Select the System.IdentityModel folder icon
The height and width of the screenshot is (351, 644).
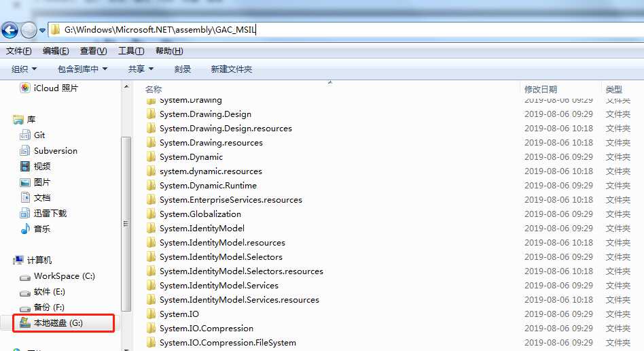[x=151, y=229]
